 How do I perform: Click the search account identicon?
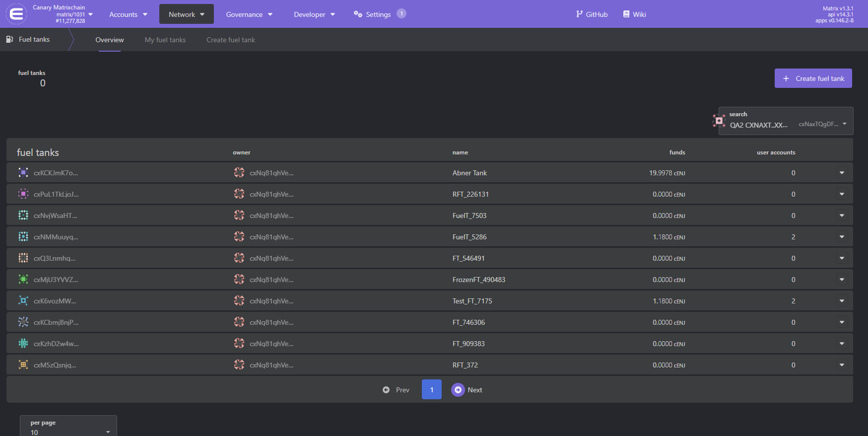click(719, 121)
